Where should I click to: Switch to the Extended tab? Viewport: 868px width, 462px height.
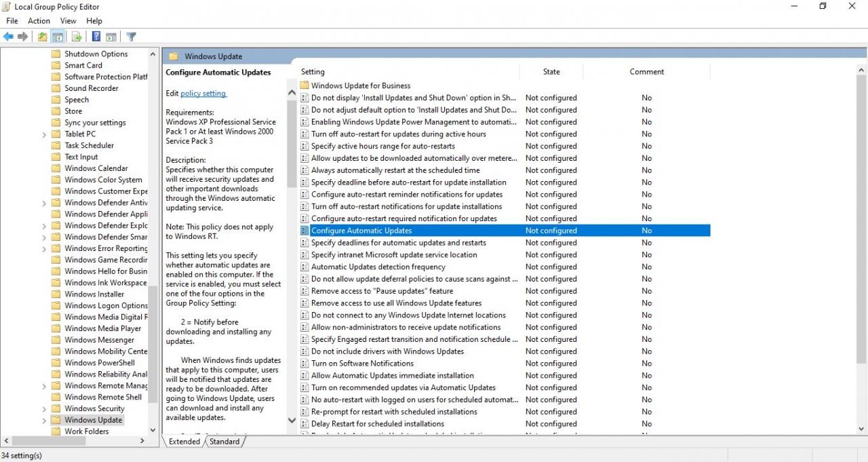184,441
